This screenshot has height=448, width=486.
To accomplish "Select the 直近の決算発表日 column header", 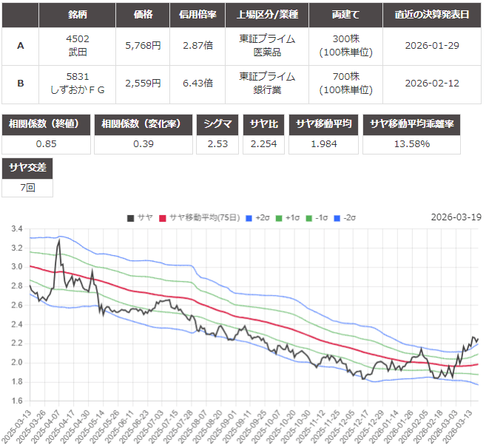I will click(x=432, y=15).
